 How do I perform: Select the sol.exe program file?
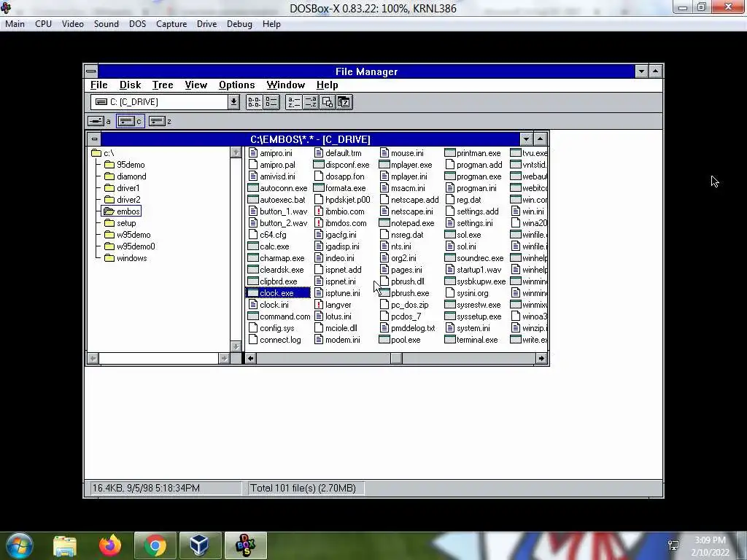click(x=463, y=235)
